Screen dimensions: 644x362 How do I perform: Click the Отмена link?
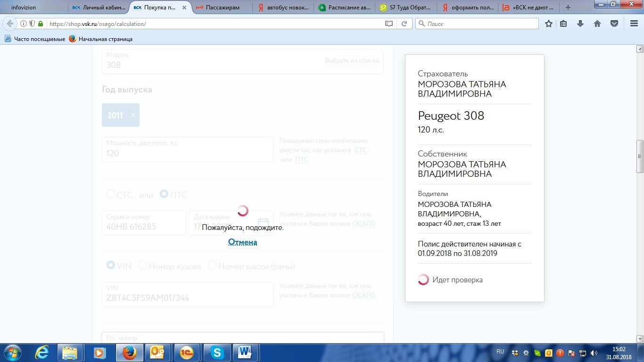[242, 242]
